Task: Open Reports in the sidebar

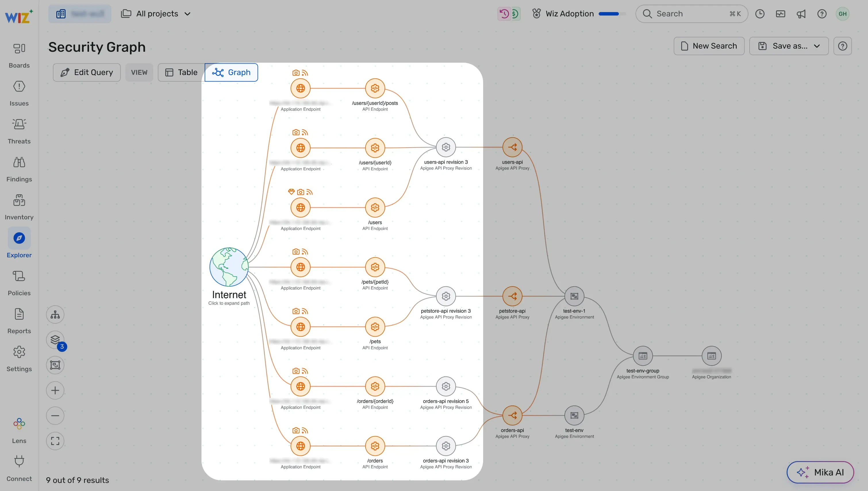Action: 19,321
